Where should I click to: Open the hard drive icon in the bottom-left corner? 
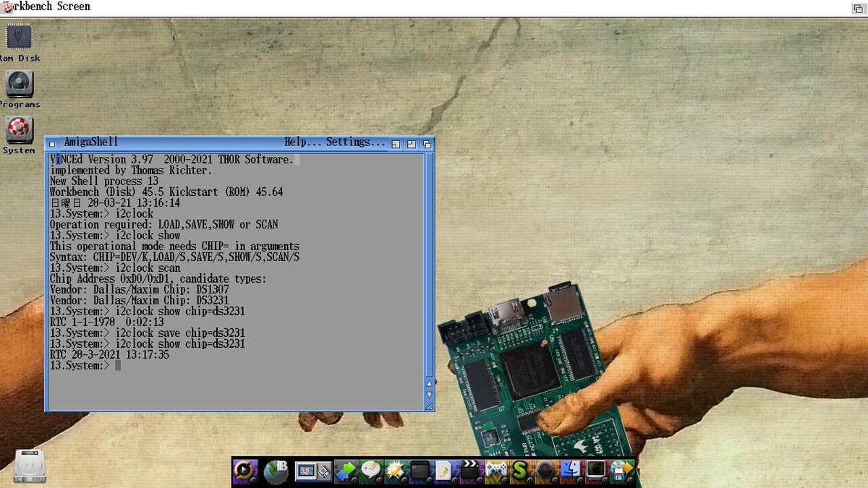pyautogui.click(x=30, y=465)
